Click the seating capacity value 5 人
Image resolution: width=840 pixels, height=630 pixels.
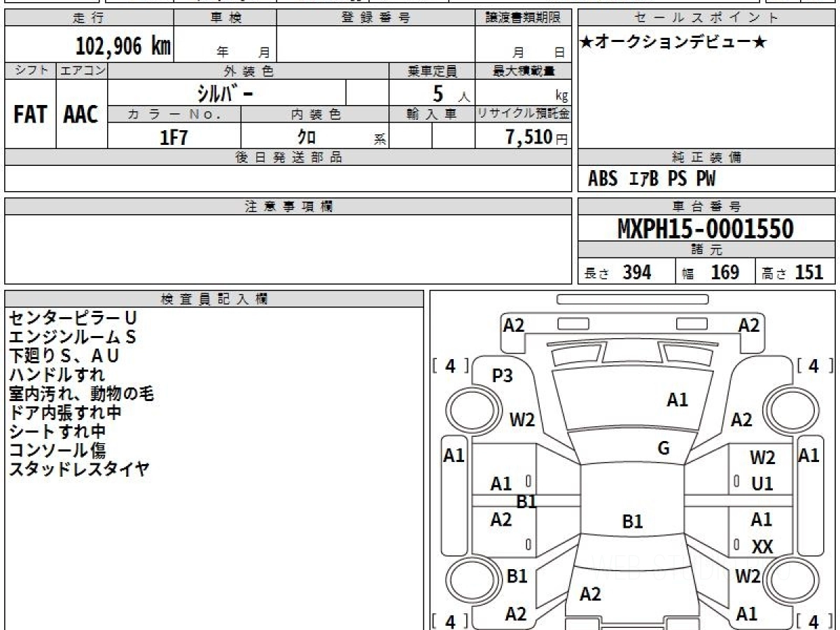coord(451,93)
